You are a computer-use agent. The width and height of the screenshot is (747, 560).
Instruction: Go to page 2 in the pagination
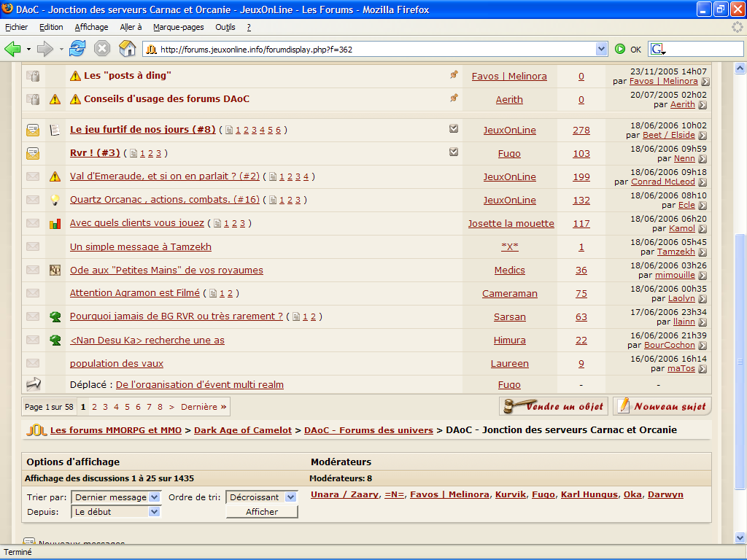pyautogui.click(x=94, y=407)
